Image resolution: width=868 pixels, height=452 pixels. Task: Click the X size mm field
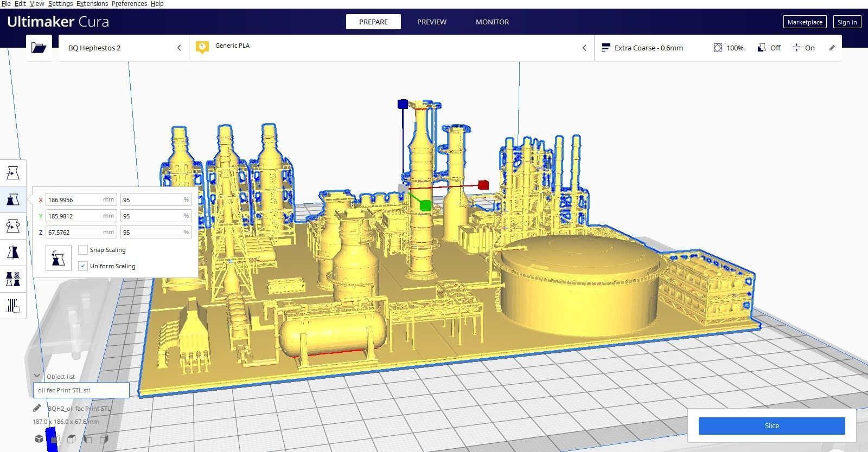tap(81, 200)
